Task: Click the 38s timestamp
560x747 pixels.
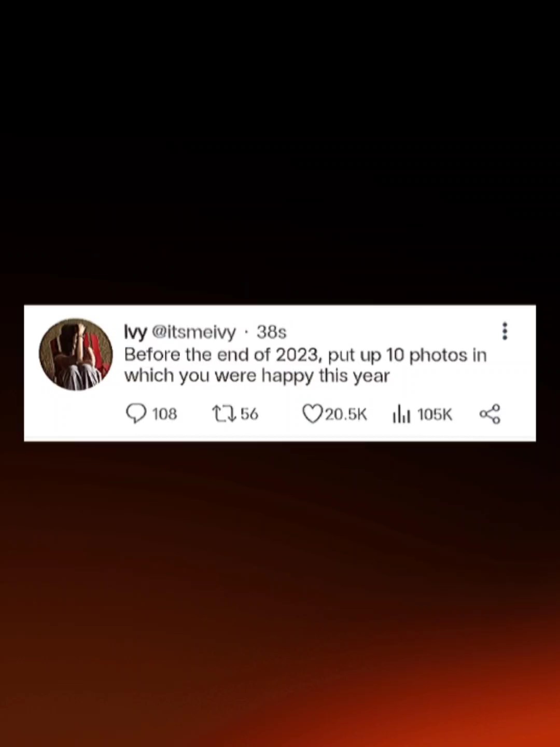Action: click(x=271, y=331)
